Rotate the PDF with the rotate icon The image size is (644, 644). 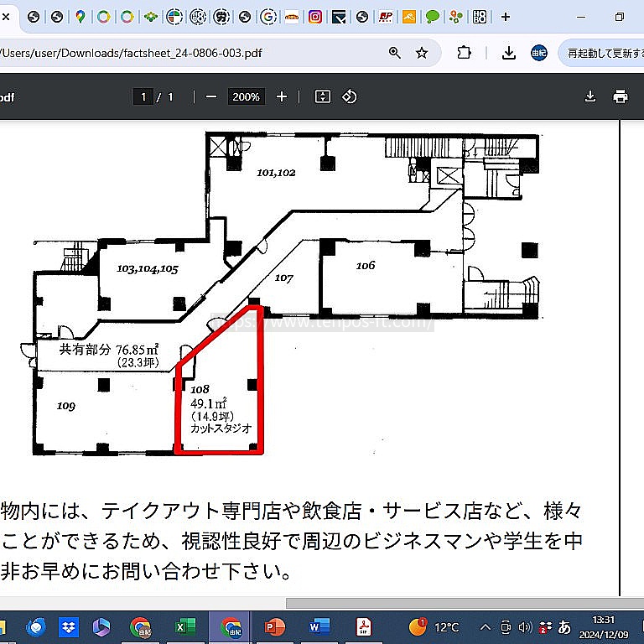click(350, 97)
